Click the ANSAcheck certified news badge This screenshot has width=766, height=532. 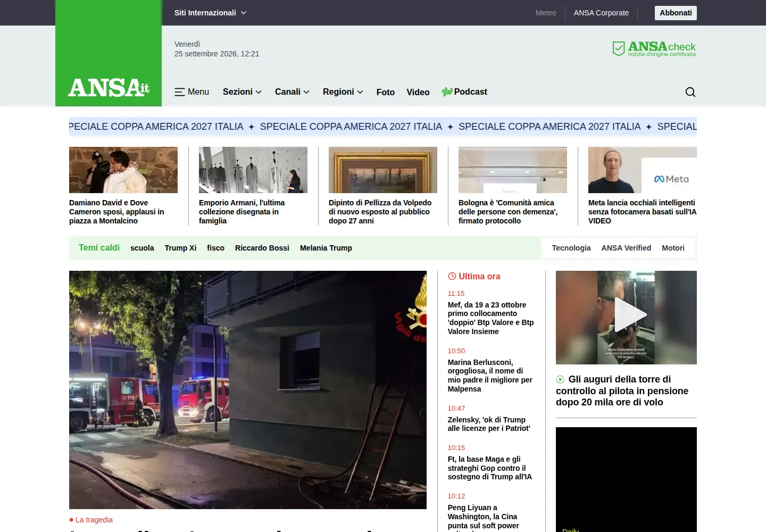(654, 49)
